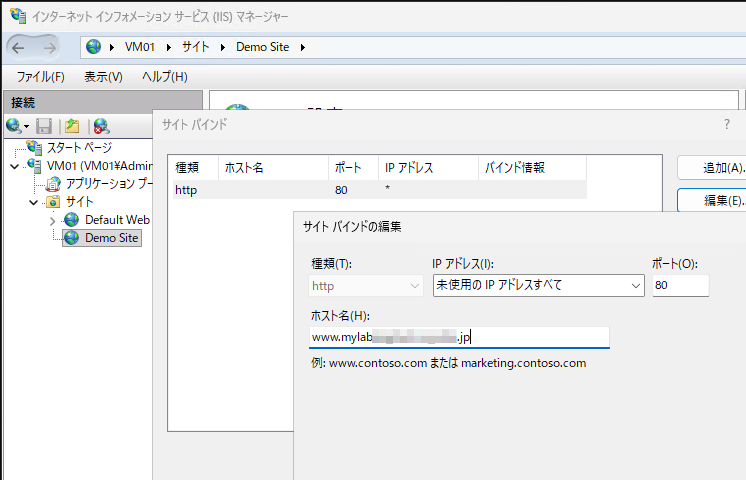Click the forward navigation arrow
Image resolution: width=746 pixels, height=480 pixels.
coord(49,48)
